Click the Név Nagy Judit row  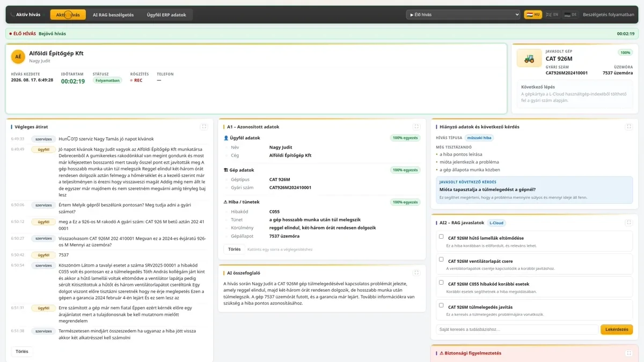click(x=322, y=147)
